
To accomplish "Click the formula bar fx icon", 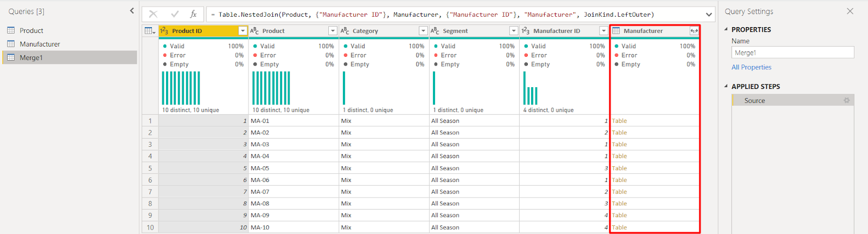I will tap(193, 15).
